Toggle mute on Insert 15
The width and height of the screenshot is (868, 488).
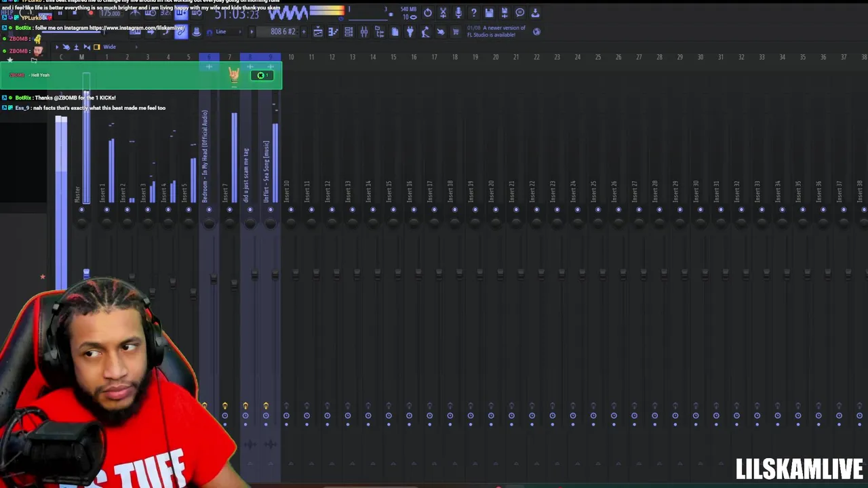(393, 209)
